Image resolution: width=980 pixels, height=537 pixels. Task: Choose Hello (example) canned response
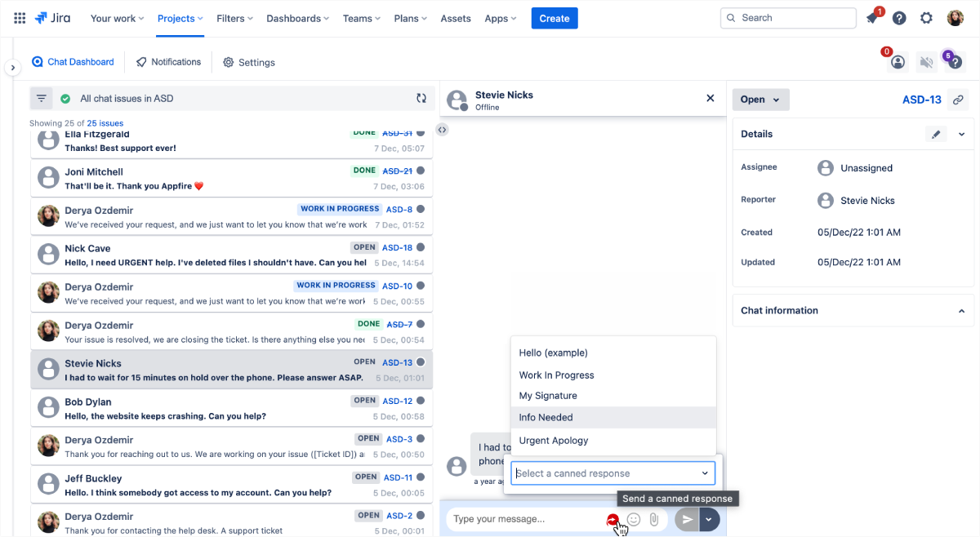click(x=612, y=353)
